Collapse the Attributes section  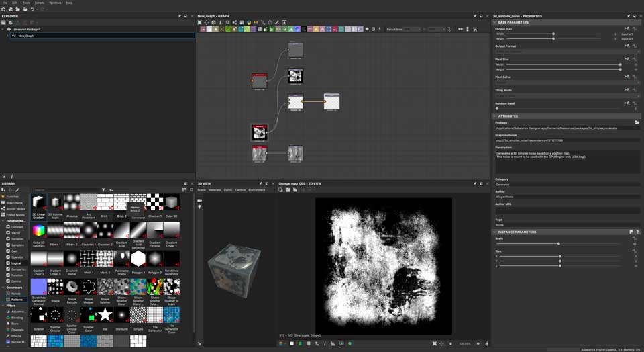point(495,116)
